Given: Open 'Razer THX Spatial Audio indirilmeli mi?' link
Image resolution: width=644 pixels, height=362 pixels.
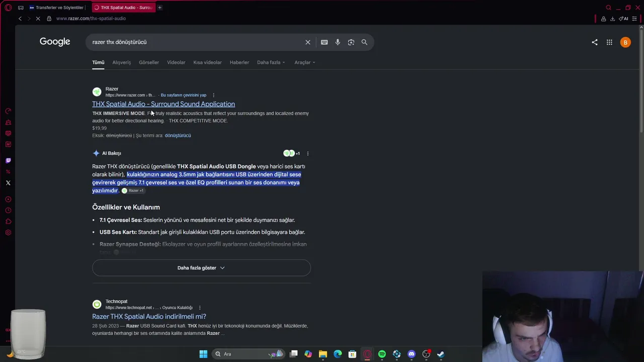Looking at the screenshot, I should click(149, 316).
